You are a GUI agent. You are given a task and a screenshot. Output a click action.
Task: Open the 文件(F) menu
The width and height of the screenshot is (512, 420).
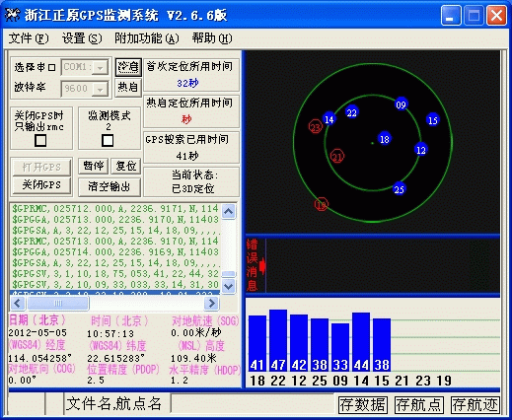click(x=29, y=38)
